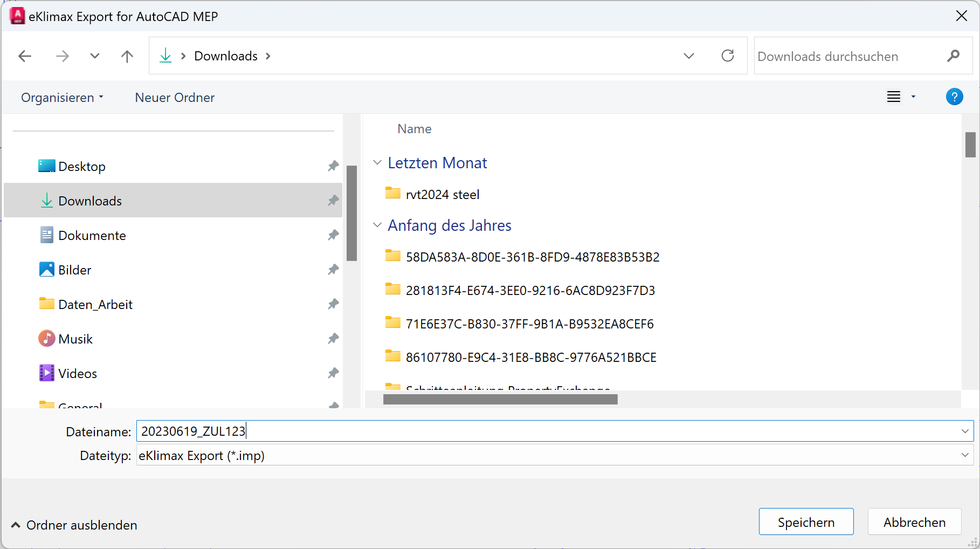This screenshot has width=980, height=549.
Task: Click Downloads breadcrumb in address bar
Action: [x=226, y=56]
